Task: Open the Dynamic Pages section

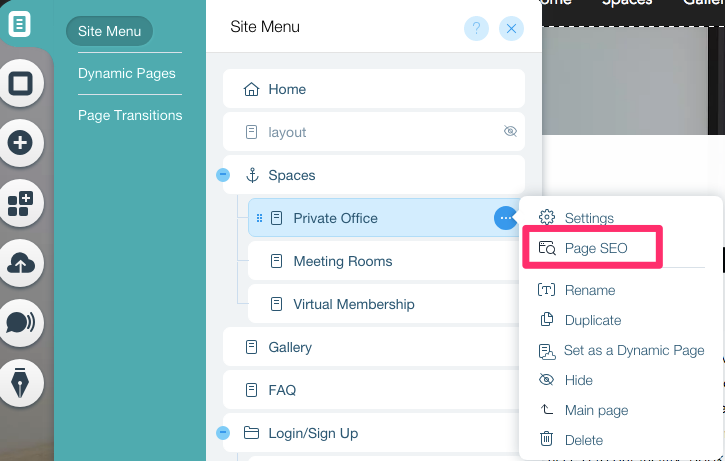Action: [126, 73]
